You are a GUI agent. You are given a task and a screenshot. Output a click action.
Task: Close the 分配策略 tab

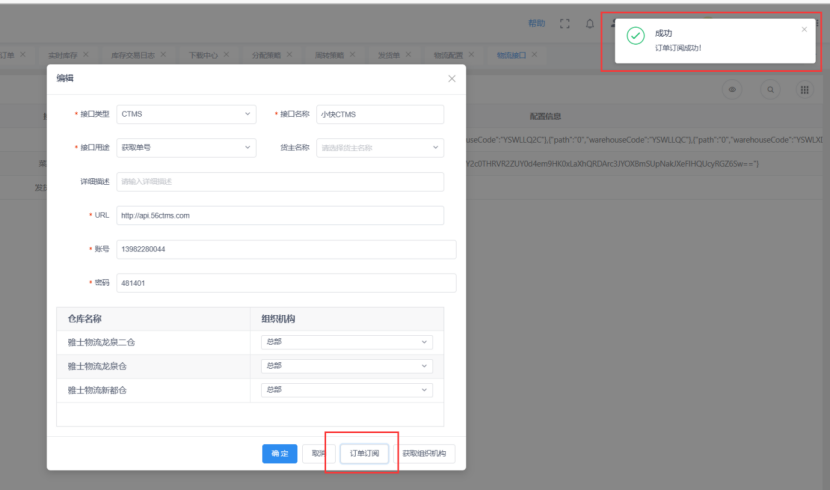289,55
